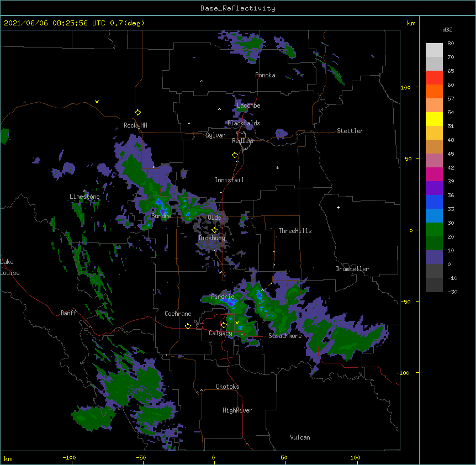Image resolution: width=476 pixels, height=465 pixels.
Task: Click the yellow diamond marker below Cochrane
Action: pos(188,326)
